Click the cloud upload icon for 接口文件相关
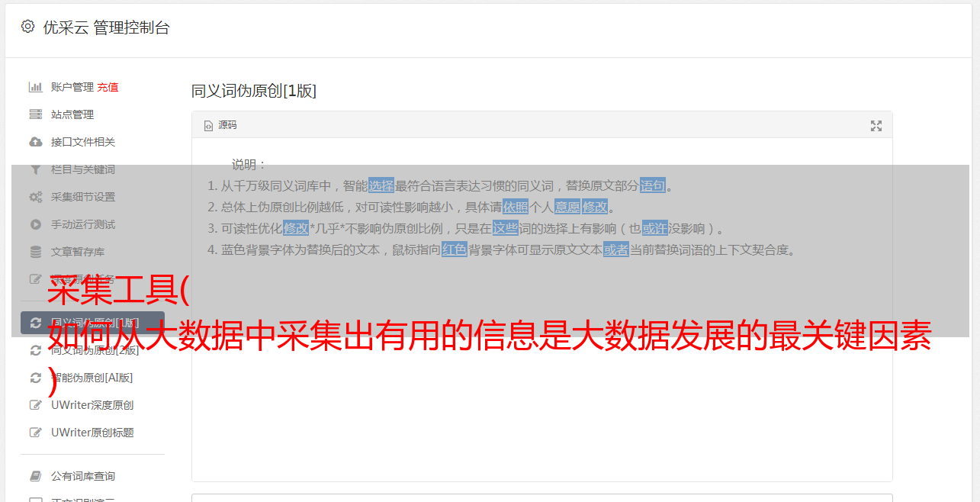Image resolution: width=980 pixels, height=502 pixels. click(35, 142)
